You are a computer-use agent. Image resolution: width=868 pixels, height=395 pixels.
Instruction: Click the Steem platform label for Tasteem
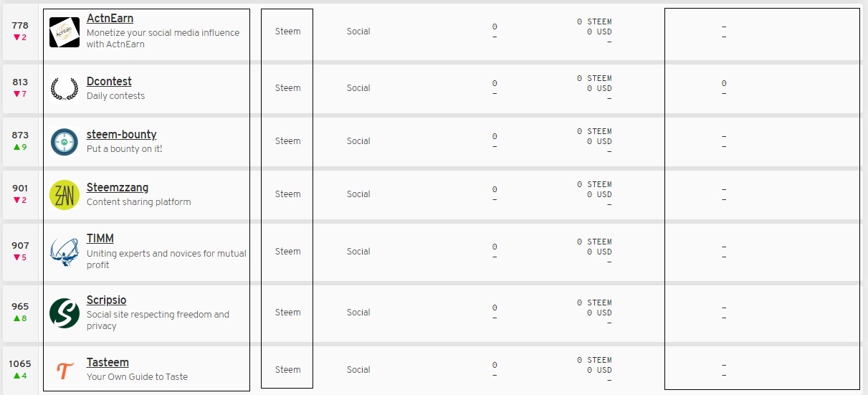[288, 370]
